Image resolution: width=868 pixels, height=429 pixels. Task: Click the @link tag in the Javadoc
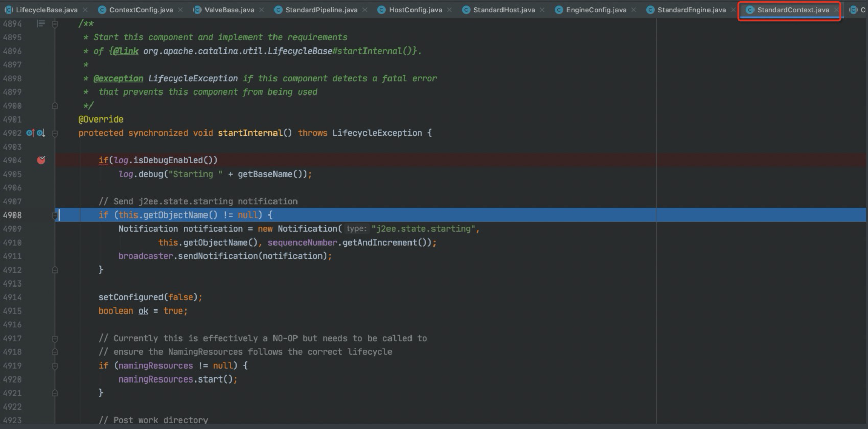point(125,51)
